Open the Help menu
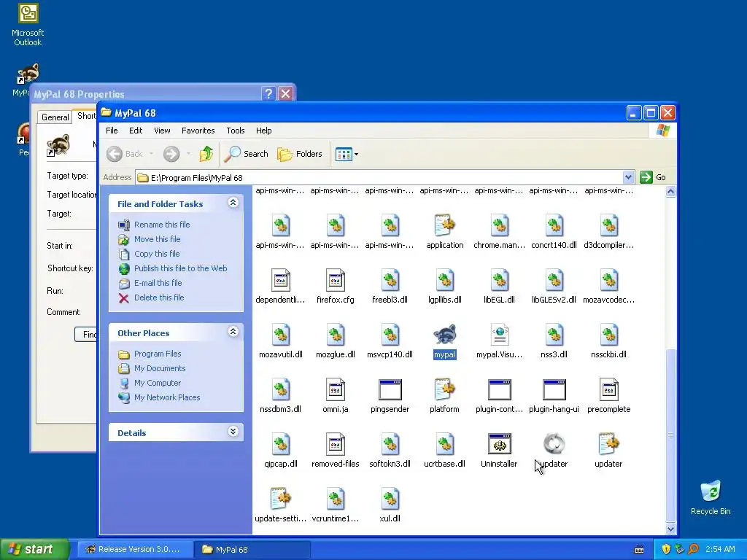Viewport: 747px width, 560px height. [263, 131]
